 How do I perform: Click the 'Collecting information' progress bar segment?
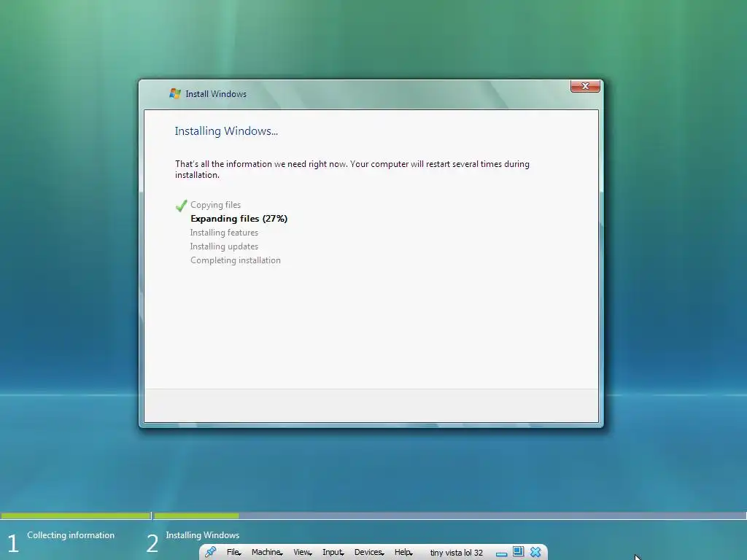[x=75, y=516]
